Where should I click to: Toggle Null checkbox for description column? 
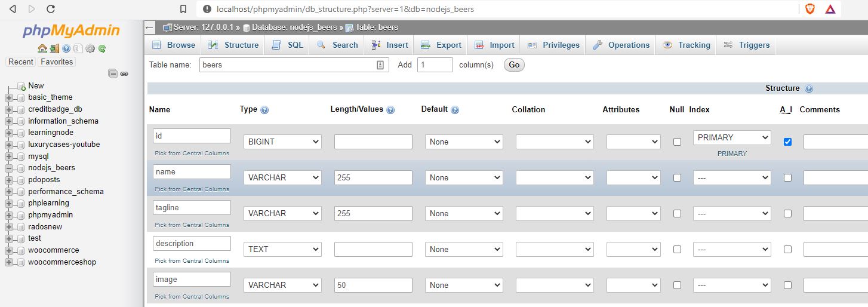[677, 249]
